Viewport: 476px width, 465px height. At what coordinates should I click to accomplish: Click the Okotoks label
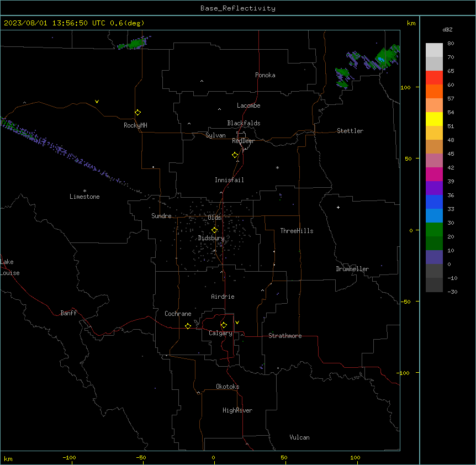click(228, 387)
